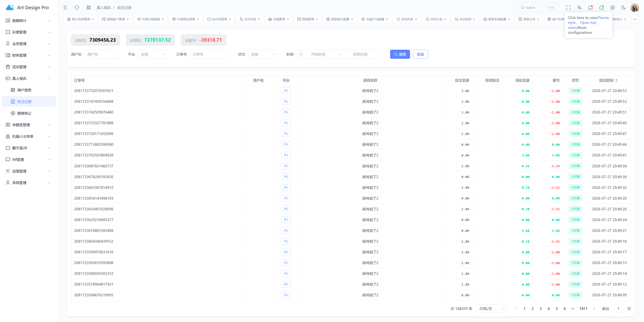644x322 pixels.
Task: Click the page refresh icon
Action: pyautogui.click(x=77, y=8)
